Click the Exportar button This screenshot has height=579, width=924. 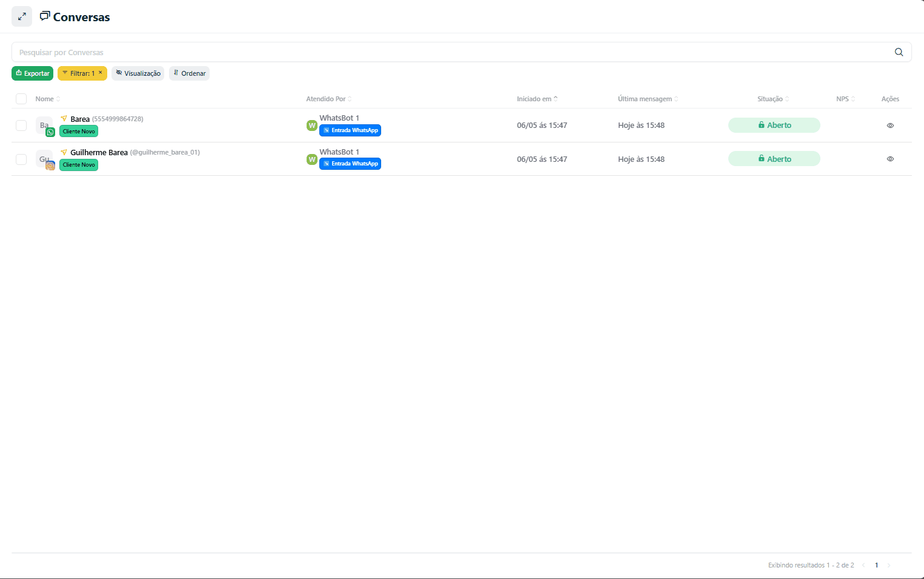point(33,73)
